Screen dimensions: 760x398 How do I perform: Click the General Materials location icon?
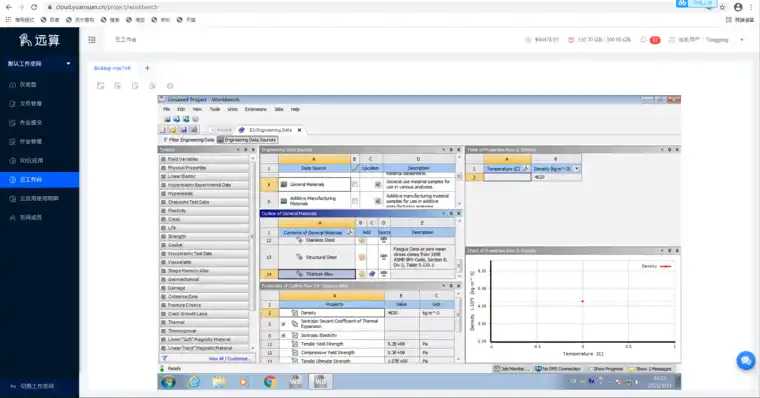pyautogui.click(x=378, y=184)
